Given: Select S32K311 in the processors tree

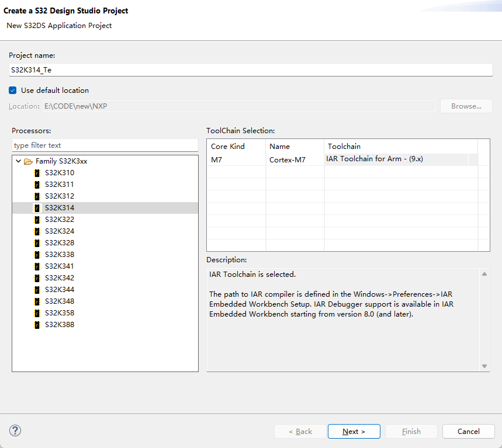Looking at the screenshot, I should pyautogui.click(x=59, y=185).
